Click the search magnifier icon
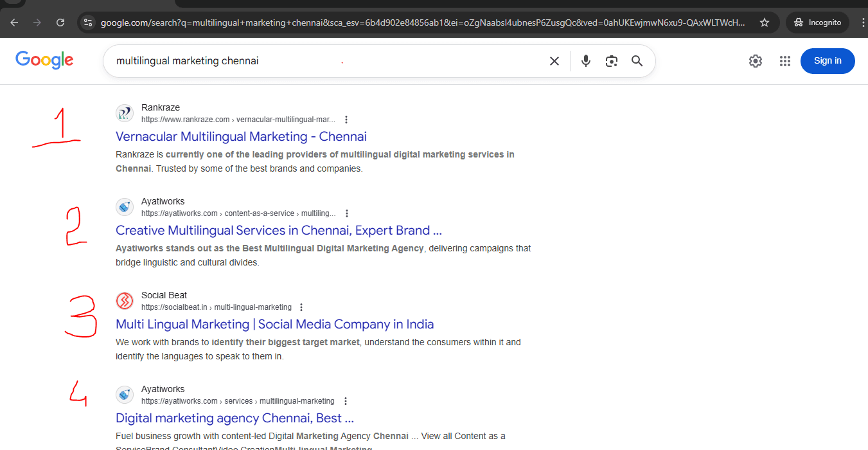868x450 pixels. coord(637,60)
